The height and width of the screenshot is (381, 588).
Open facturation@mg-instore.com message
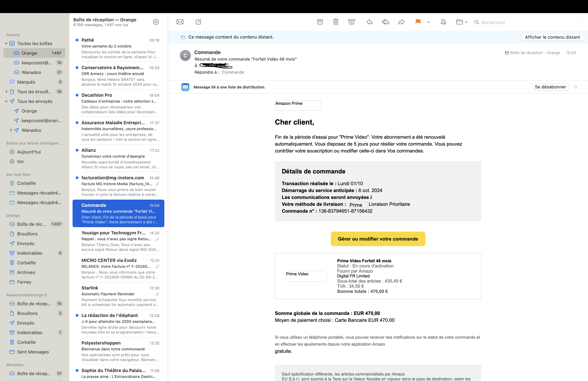[118, 186]
